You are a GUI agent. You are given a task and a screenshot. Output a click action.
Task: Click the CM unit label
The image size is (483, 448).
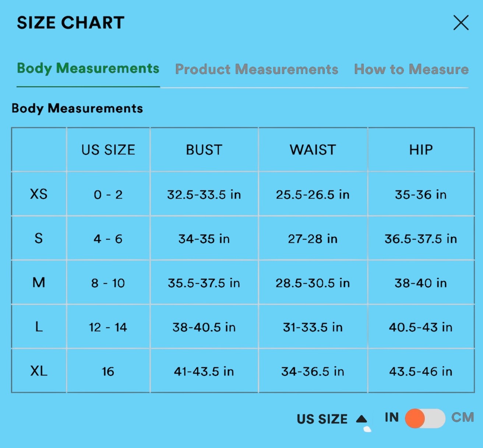[x=463, y=417]
